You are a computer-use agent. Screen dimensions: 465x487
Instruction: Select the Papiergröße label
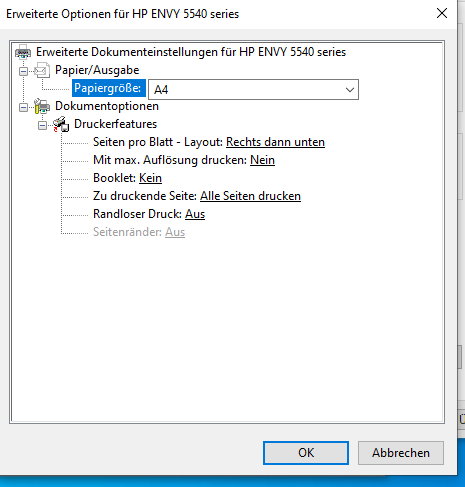(109, 88)
